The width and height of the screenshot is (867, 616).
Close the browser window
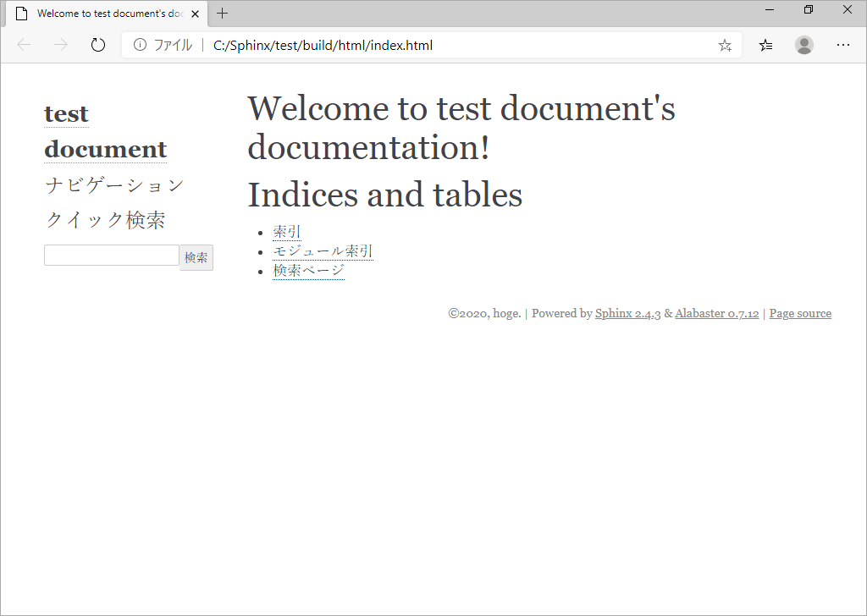[847, 9]
